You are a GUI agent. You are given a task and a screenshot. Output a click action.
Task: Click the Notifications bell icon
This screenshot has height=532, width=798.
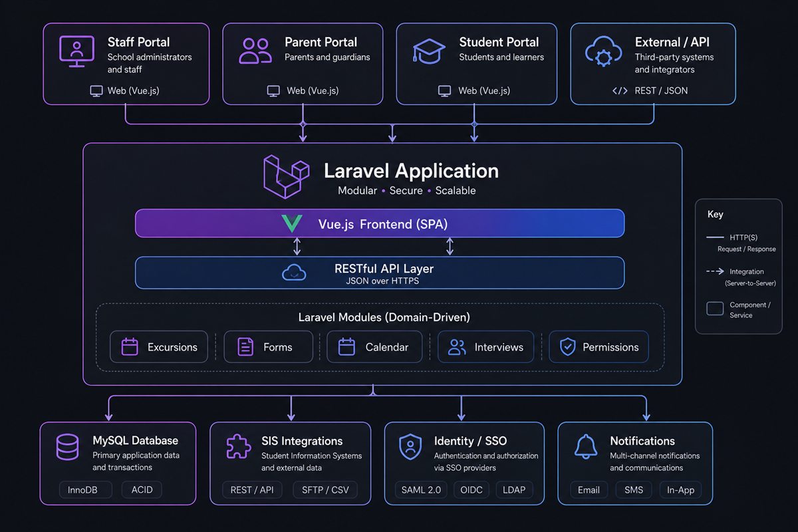(585, 447)
